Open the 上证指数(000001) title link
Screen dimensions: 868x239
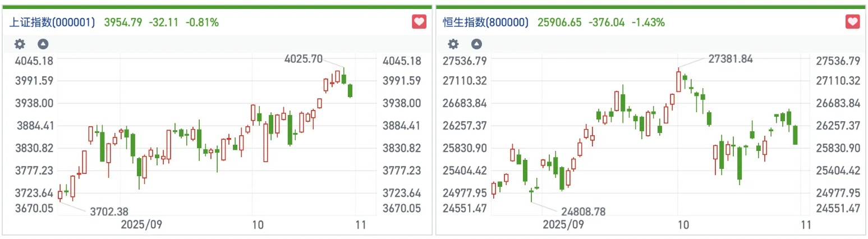52,22
